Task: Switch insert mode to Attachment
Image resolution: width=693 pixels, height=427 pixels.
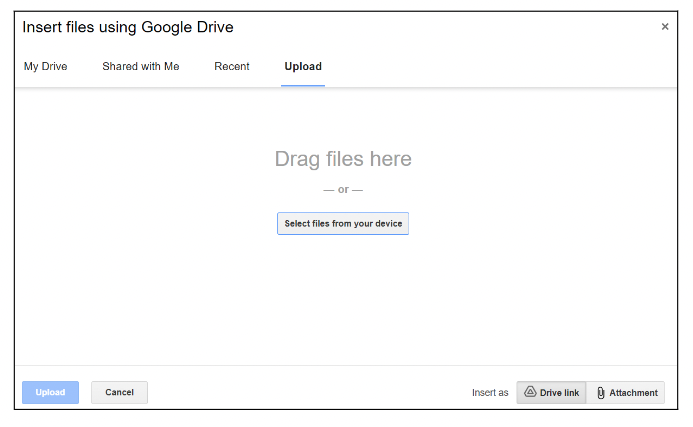Action: (x=626, y=393)
